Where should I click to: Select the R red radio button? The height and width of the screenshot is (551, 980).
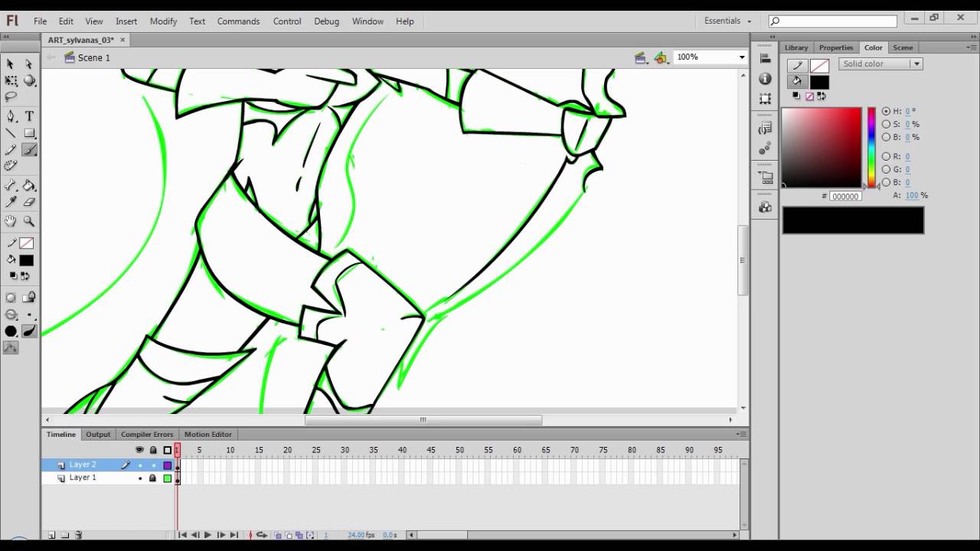pyautogui.click(x=887, y=156)
